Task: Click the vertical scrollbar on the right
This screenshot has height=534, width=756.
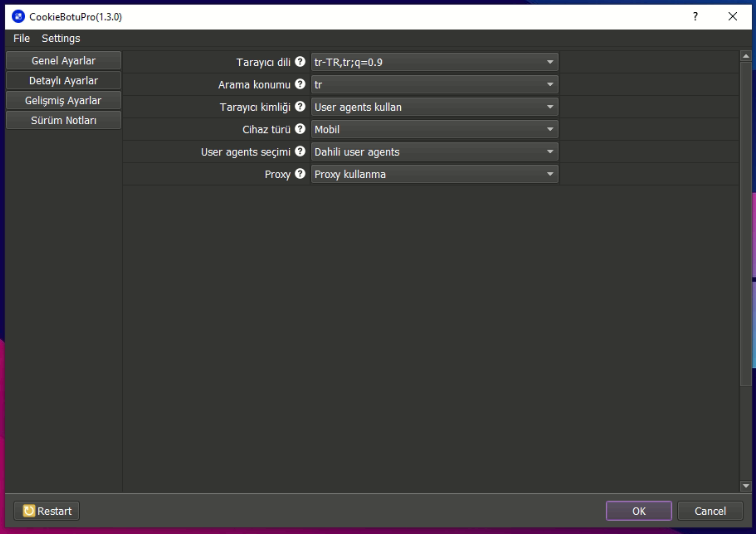Action: coord(745,220)
